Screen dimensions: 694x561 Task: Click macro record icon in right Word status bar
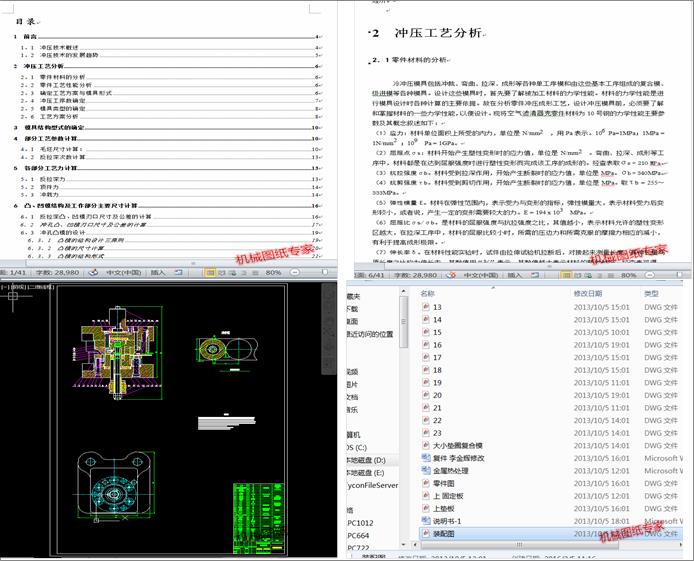coord(535,275)
